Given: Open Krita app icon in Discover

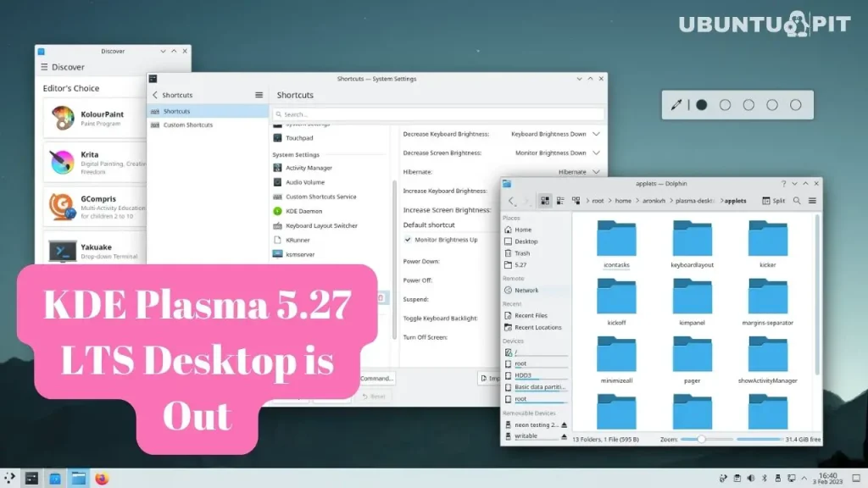Looking at the screenshot, I should pos(62,162).
